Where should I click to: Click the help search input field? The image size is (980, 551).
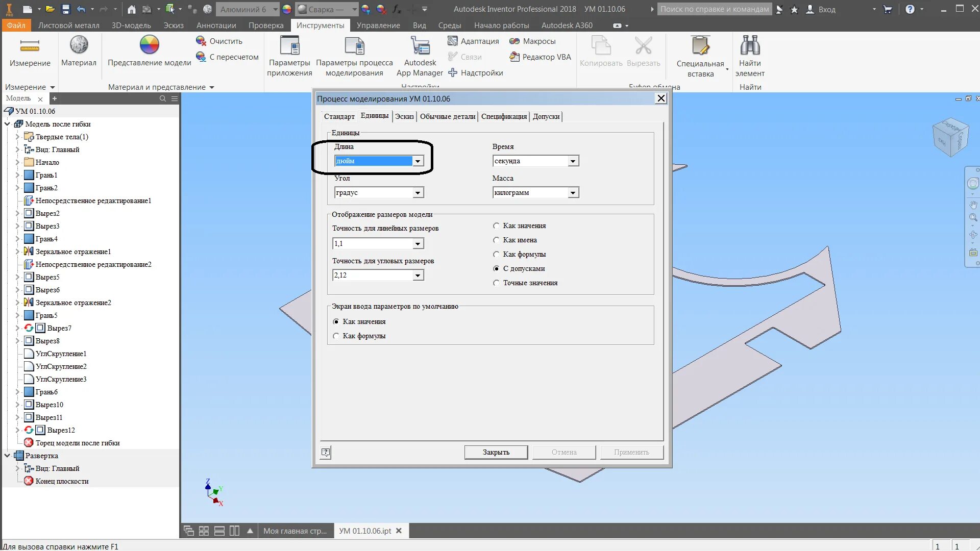click(714, 9)
